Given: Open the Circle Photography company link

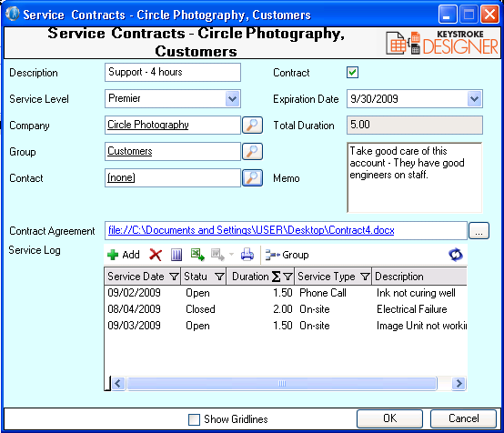Looking at the screenshot, I should pyautogui.click(x=148, y=125).
